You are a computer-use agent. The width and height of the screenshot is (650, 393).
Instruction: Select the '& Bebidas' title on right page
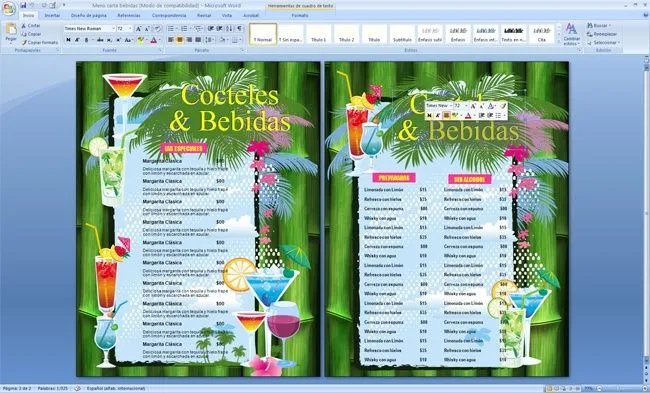pyautogui.click(x=459, y=132)
